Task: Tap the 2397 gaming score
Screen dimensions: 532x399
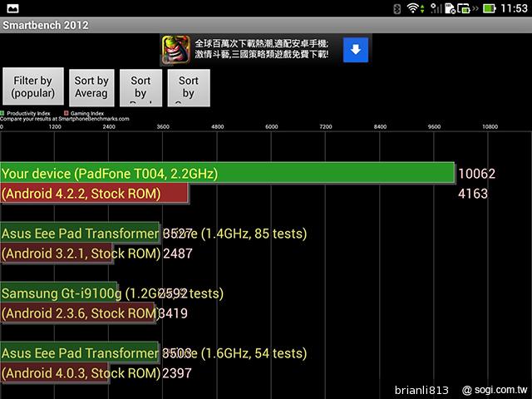Action: (x=177, y=373)
